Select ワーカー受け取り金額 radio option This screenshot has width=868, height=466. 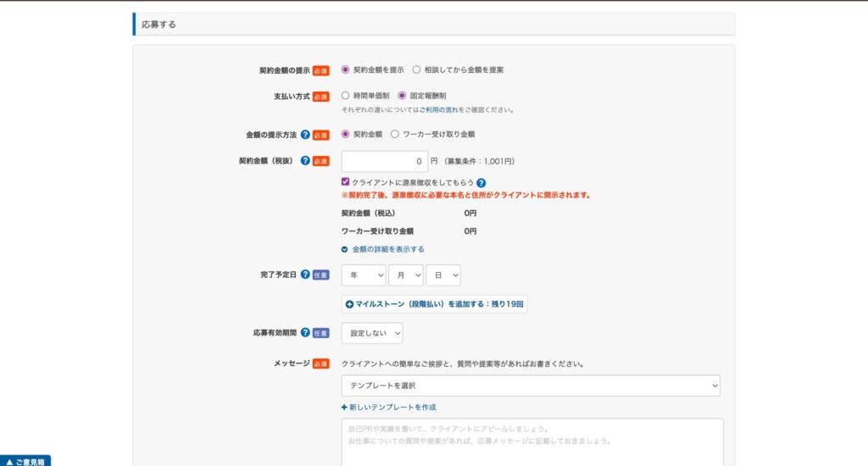[x=395, y=134]
